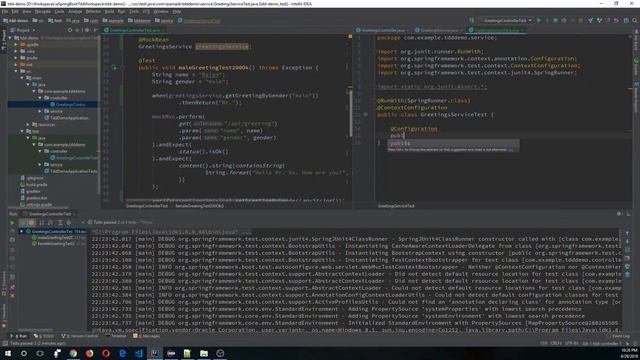Viewport: 640px width, 360px height.
Task: Click the Build project icon in toolbar
Action: (x=471, y=20)
